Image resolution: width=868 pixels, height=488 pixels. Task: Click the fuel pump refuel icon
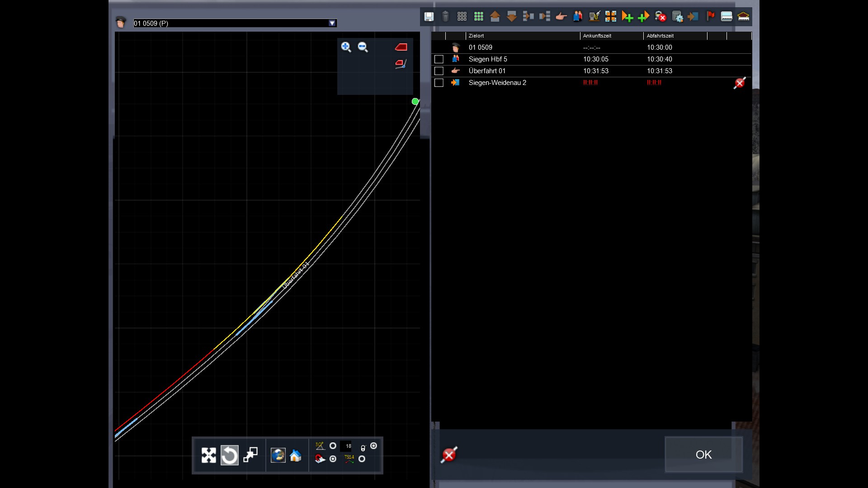click(x=594, y=17)
